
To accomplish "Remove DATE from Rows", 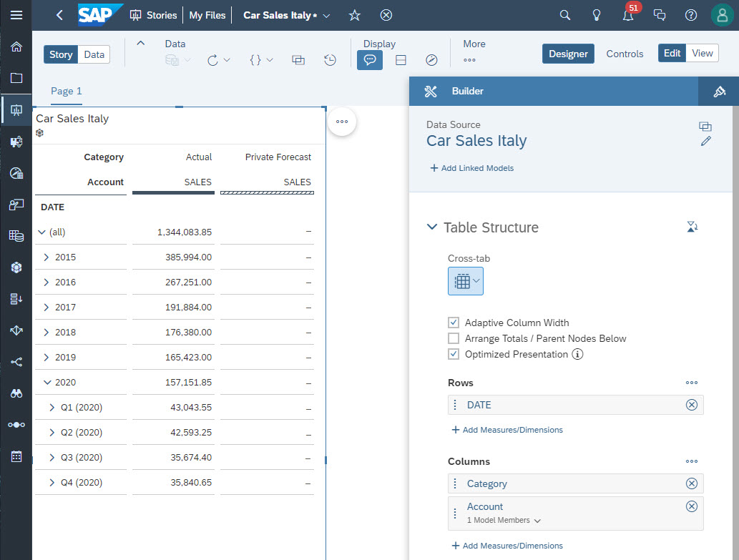I will [691, 405].
